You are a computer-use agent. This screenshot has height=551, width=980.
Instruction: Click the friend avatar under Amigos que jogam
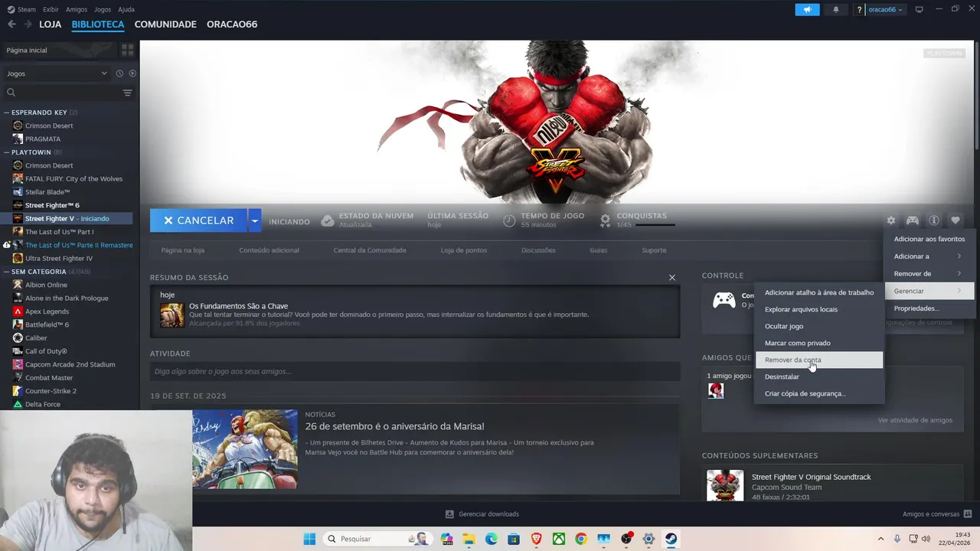pos(716,390)
